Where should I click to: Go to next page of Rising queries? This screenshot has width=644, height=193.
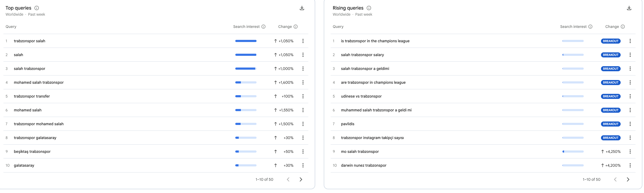point(628,179)
